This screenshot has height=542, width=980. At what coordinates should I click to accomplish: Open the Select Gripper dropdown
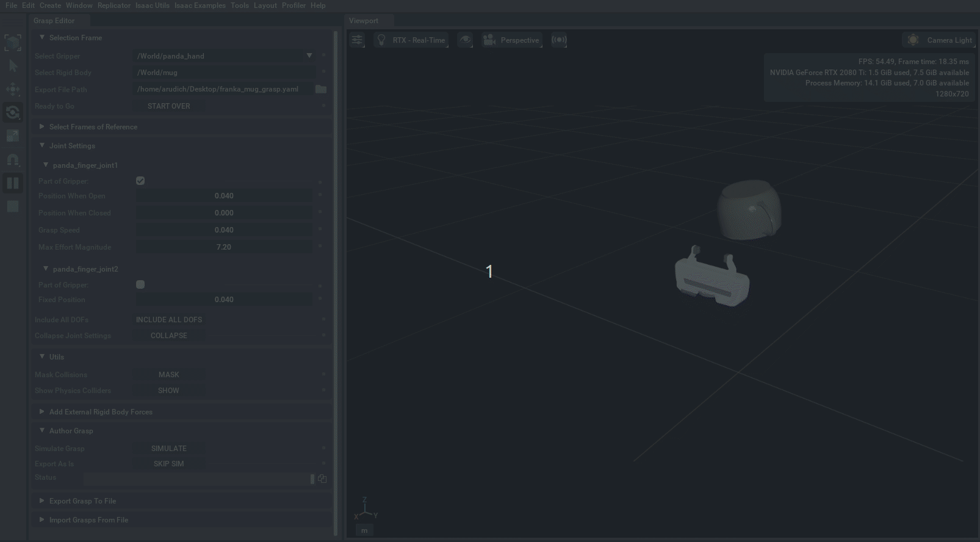[x=309, y=56]
